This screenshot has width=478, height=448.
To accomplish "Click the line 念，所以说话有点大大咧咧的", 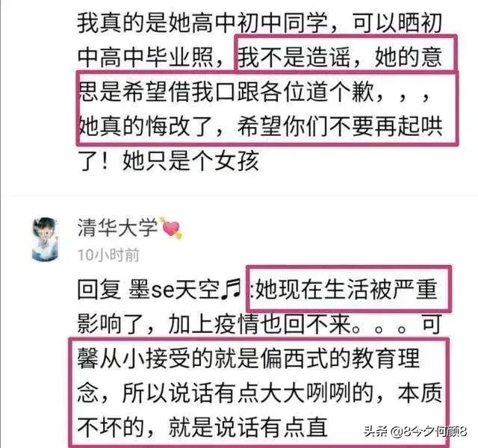I will pyautogui.click(x=226, y=393).
